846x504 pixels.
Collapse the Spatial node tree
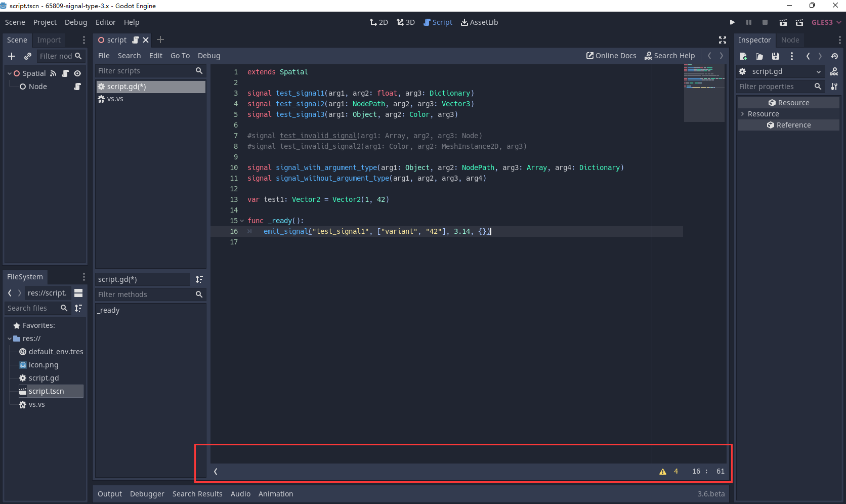coord(10,73)
